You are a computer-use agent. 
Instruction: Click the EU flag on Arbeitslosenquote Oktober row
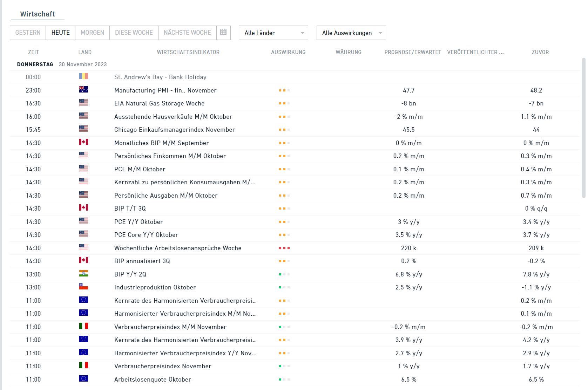tap(83, 379)
